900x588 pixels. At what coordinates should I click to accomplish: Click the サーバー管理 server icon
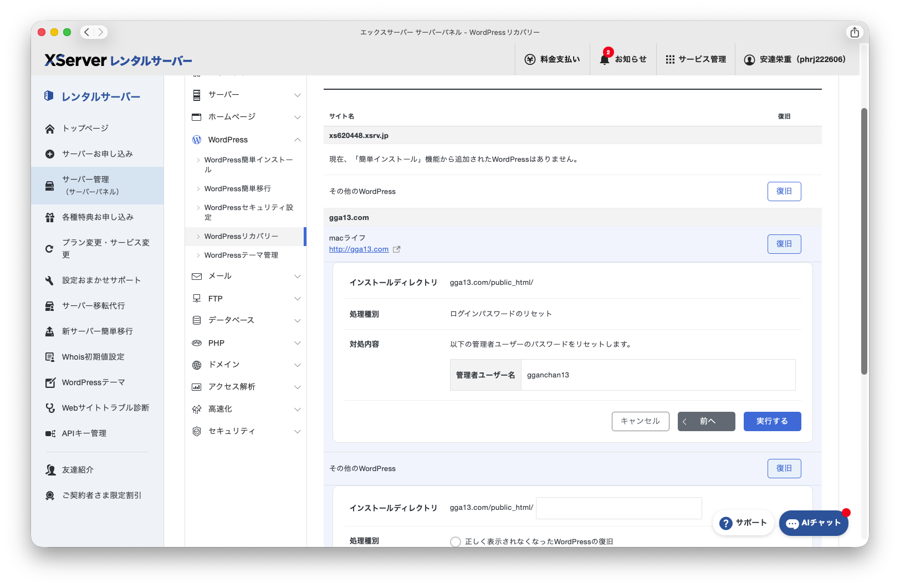(x=50, y=185)
